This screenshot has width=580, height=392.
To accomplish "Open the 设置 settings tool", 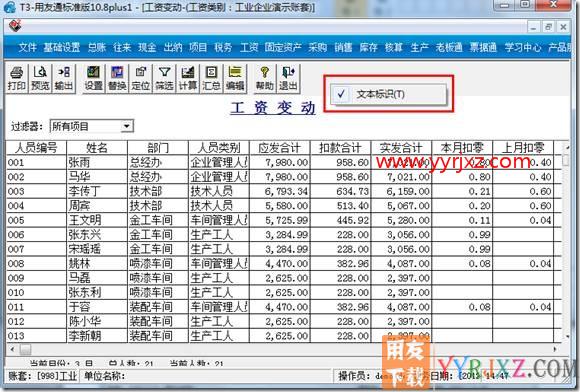I will (93, 78).
